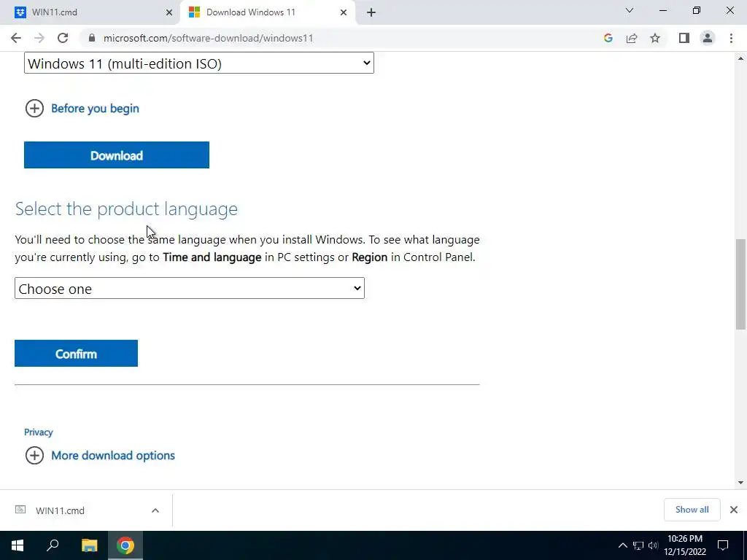Viewport: 747px width, 560px height.
Task: Open the tab search chevron
Action: 630,10
